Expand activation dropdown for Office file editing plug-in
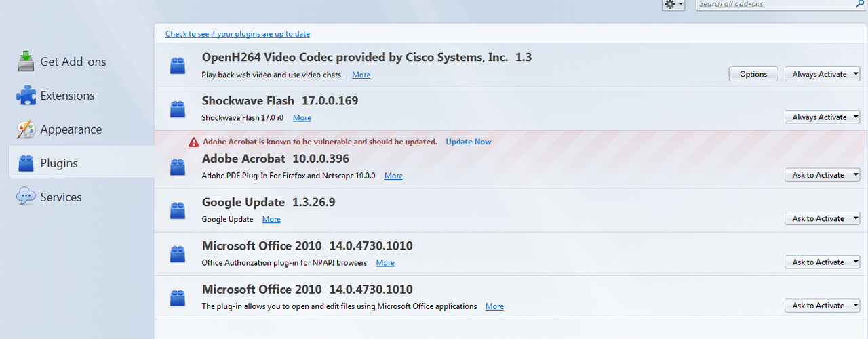This screenshot has width=868, height=339. pyautogui.click(x=822, y=305)
